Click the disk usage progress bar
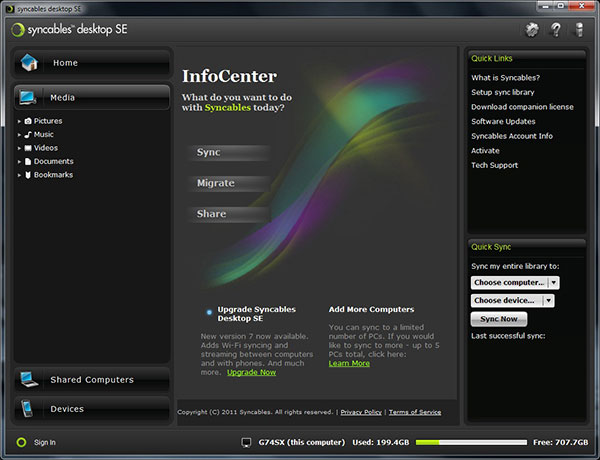 click(471, 442)
